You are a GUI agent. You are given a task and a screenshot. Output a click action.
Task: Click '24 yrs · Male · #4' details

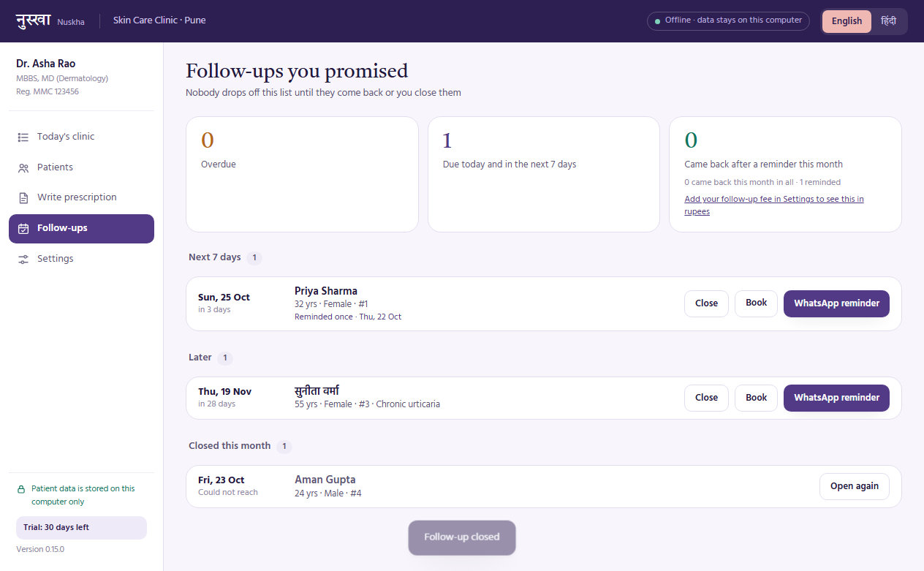(x=328, y=494)
